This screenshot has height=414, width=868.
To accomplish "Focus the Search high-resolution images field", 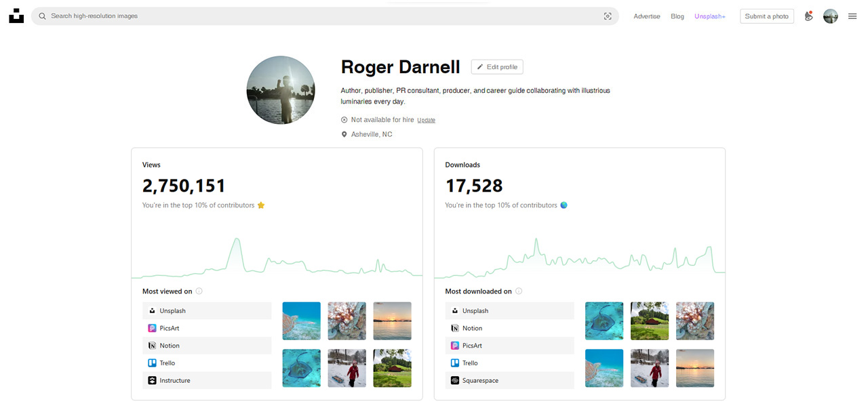I will point(325,16).
